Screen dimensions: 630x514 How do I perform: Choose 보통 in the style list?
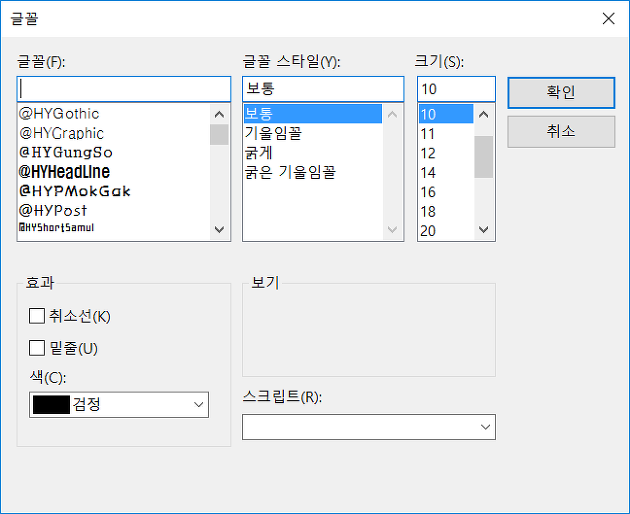point(313,114)
